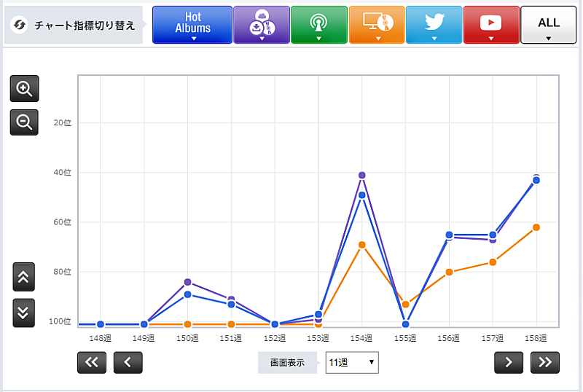Toggle the green radio airplay indicator
The width and height of the screenshot is (583, 392).
(x=318, y=25)
